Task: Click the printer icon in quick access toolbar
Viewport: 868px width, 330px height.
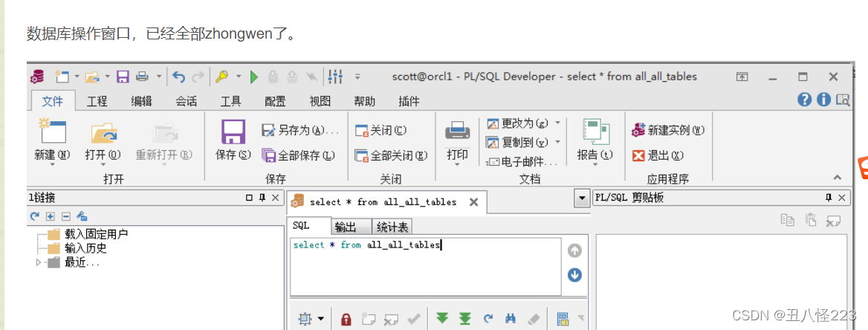Action: pos(142,77)
